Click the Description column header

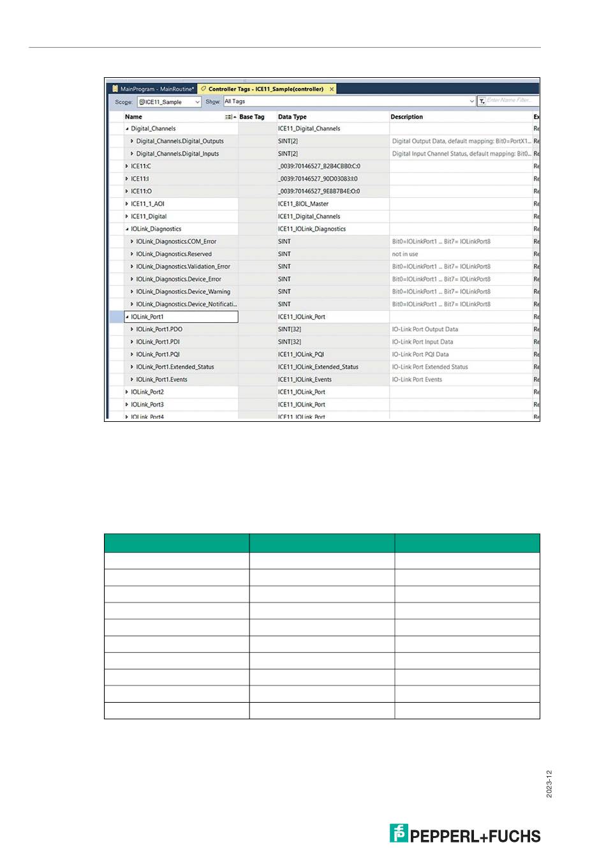tap(461, 117)
